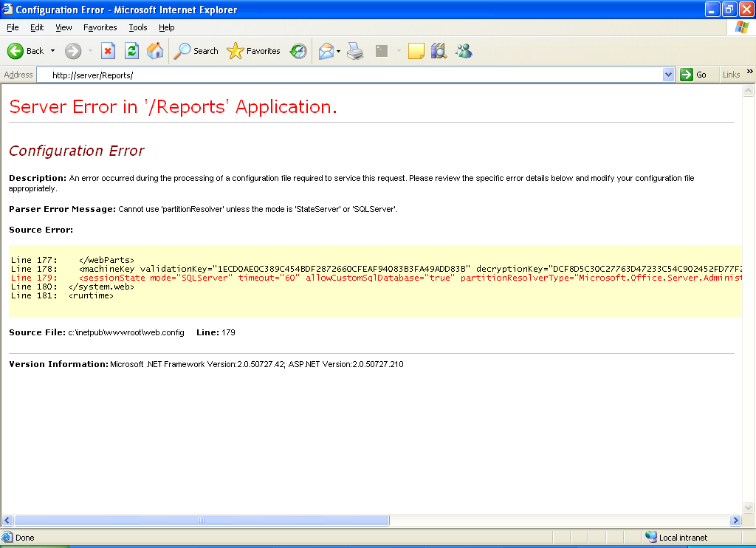
Task: Go back using the Back arrow button
Action: click(x=25, y=51)
